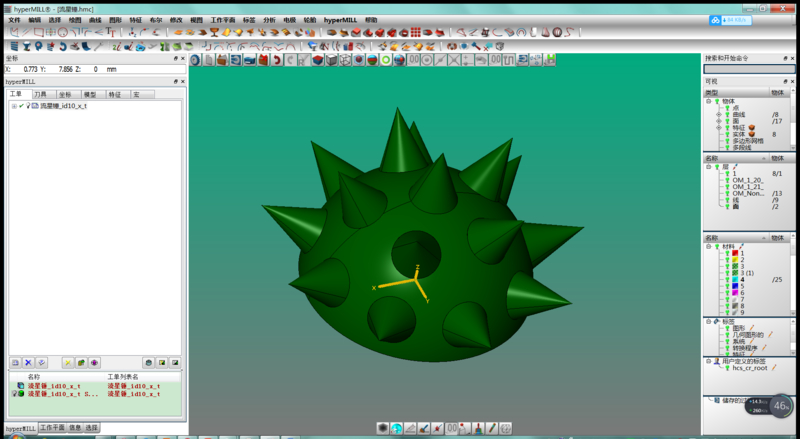
Task: Click the blue undo arrow icon in hyperMILL toolbar
Action: click(x=63, y=46)
